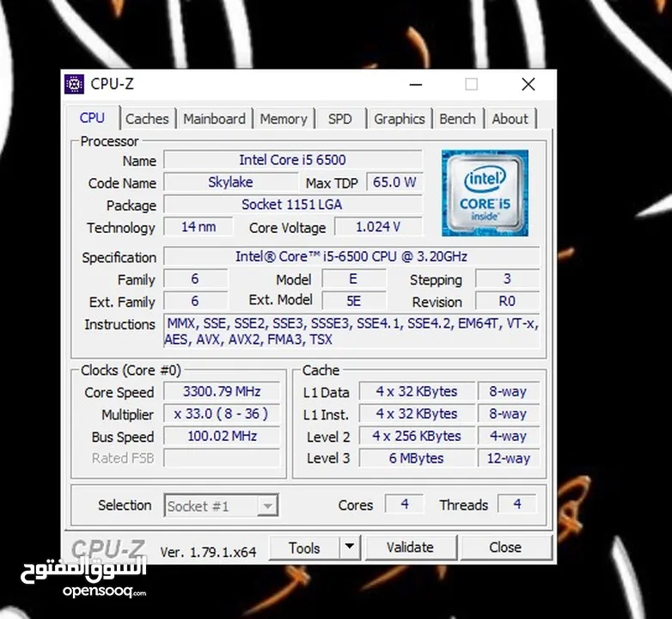
Task: Close the CPU-Z window with X
Action: pos(528,84)
